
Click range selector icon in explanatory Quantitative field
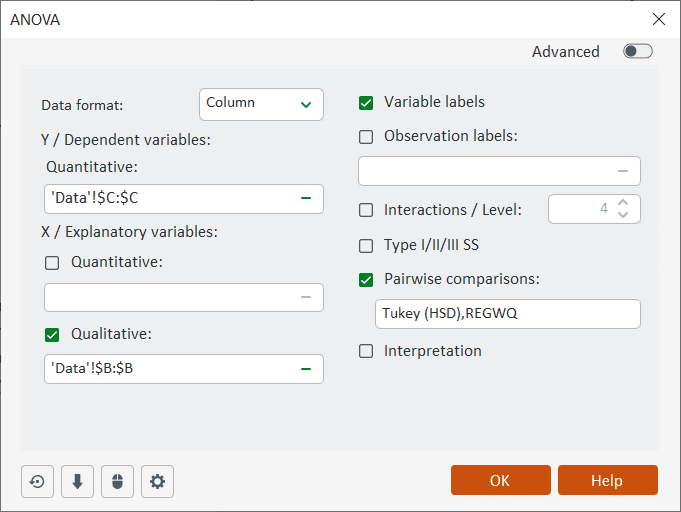pyautogui.click(x=306, y=297)
